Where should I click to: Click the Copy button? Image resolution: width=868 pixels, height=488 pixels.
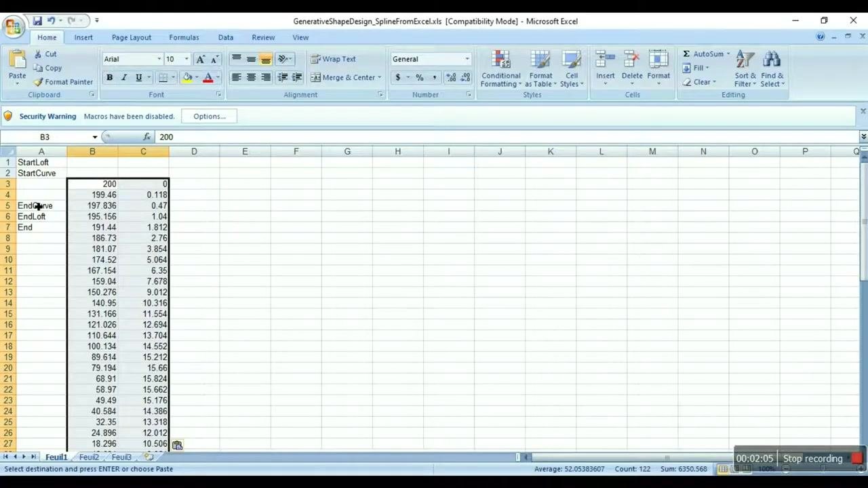pyautogui.click(x=47, y=68)
